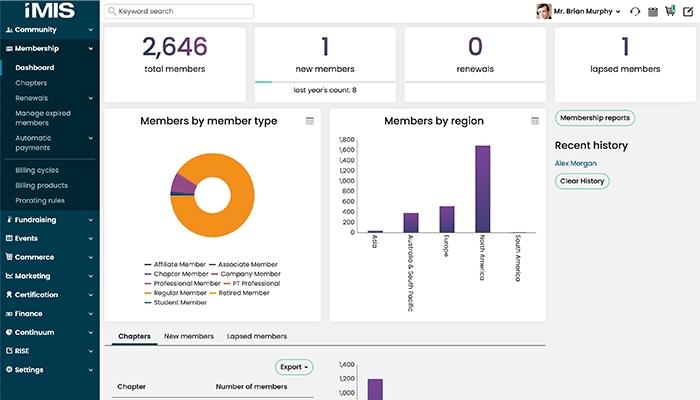The image size is (700, 400).
Task: Expand the Certification menu chevron
Action: coord(91,295)
